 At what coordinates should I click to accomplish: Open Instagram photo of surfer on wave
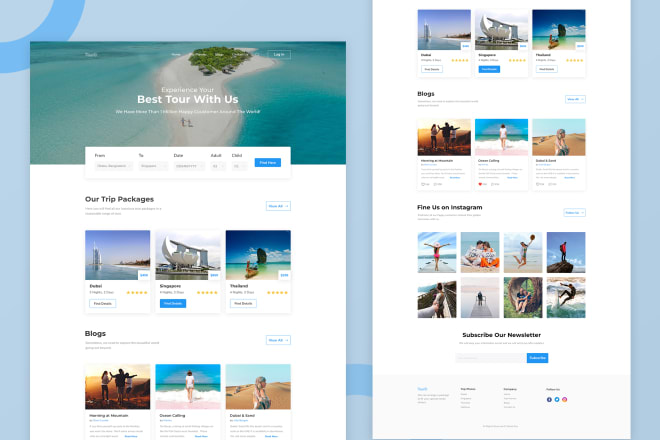point(566,297)
